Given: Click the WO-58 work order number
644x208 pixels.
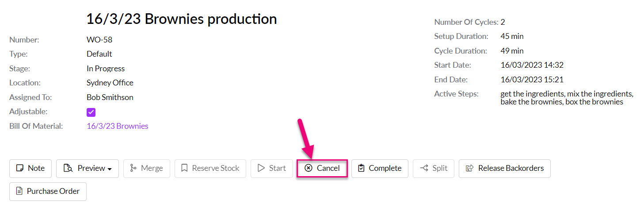Looking at the screenshot, I should [x=99, y=40].
